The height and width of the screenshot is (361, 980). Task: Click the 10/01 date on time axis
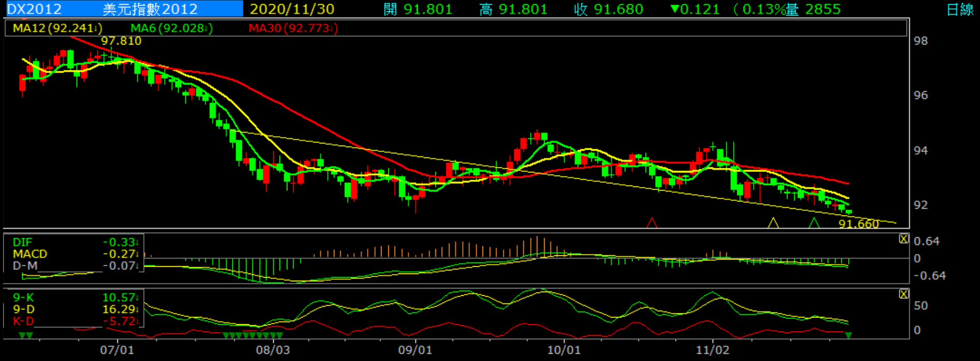(564, 350)
